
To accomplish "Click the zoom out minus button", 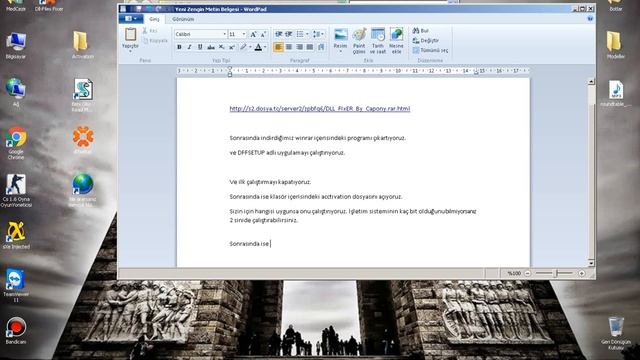I will [527, 273].
